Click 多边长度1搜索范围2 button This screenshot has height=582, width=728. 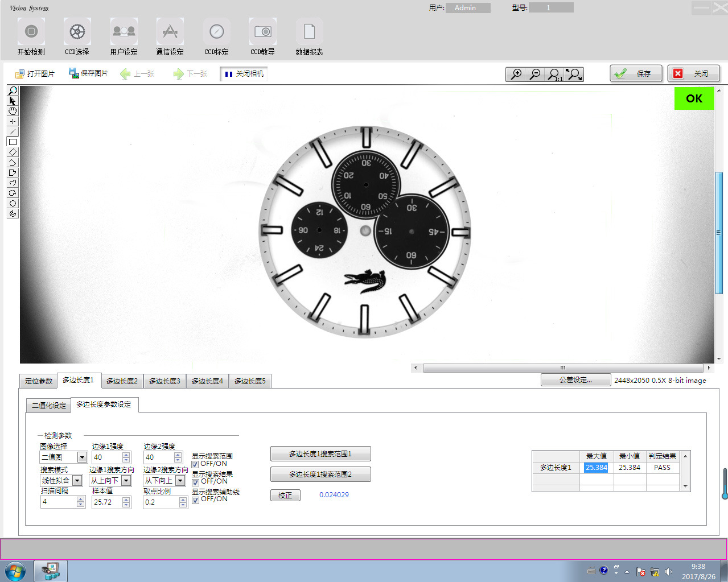pos(320,474)
